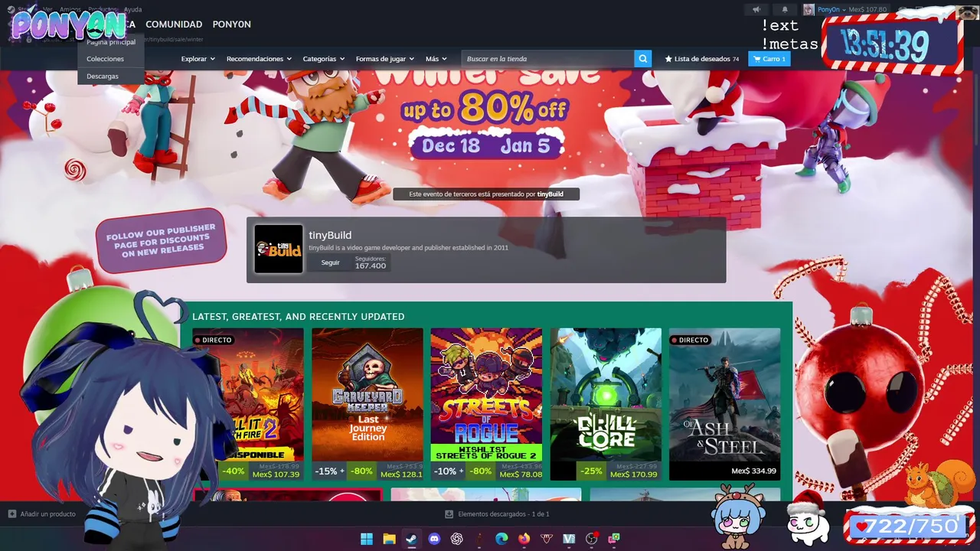Image resolution: width=980 pixels, height=551 pixels.
Task: Expand the Recomendaciones dropdown
Action: tap(259, 59)
